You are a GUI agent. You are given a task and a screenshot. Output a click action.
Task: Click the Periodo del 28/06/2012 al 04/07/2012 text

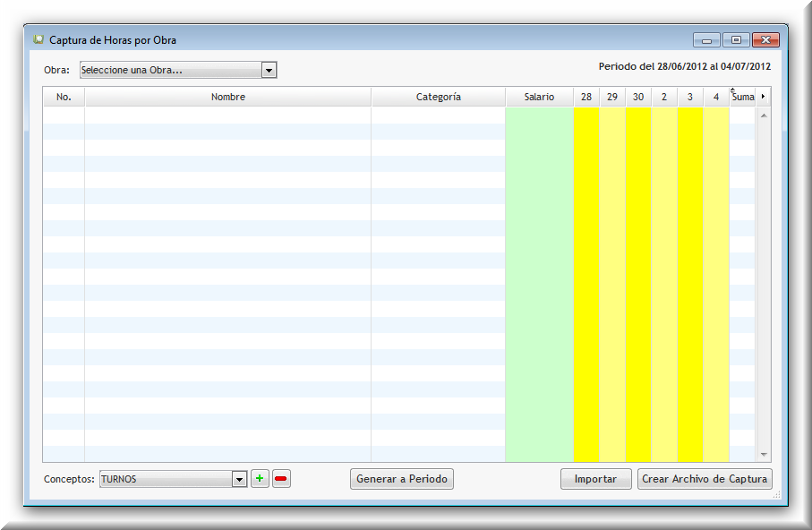click(x=685, y=66)
